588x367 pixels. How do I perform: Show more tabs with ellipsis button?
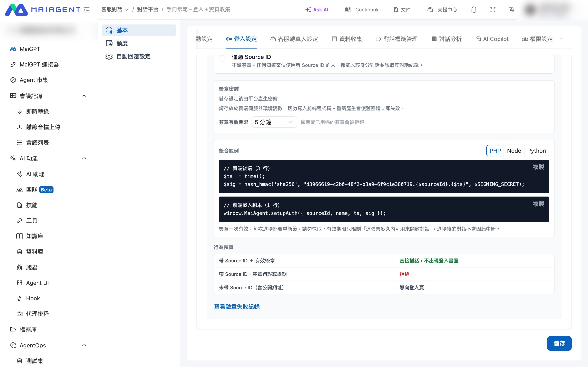point(562,39)
